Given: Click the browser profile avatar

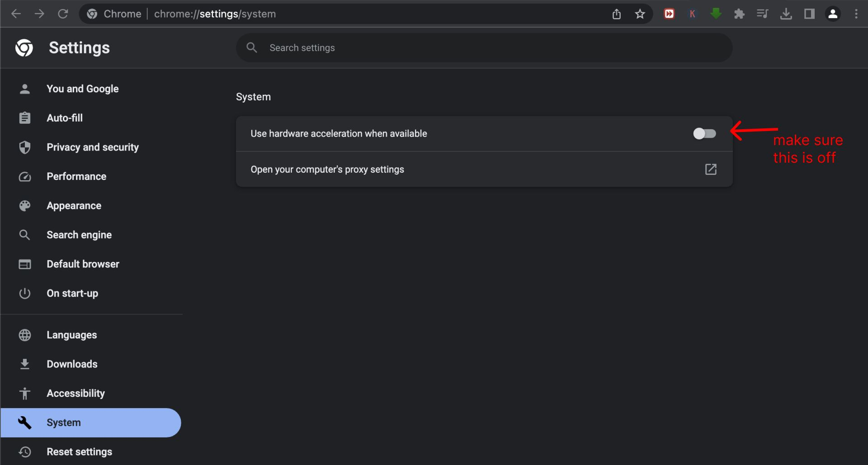Looking at the screenshot, I should pos(833,14).
